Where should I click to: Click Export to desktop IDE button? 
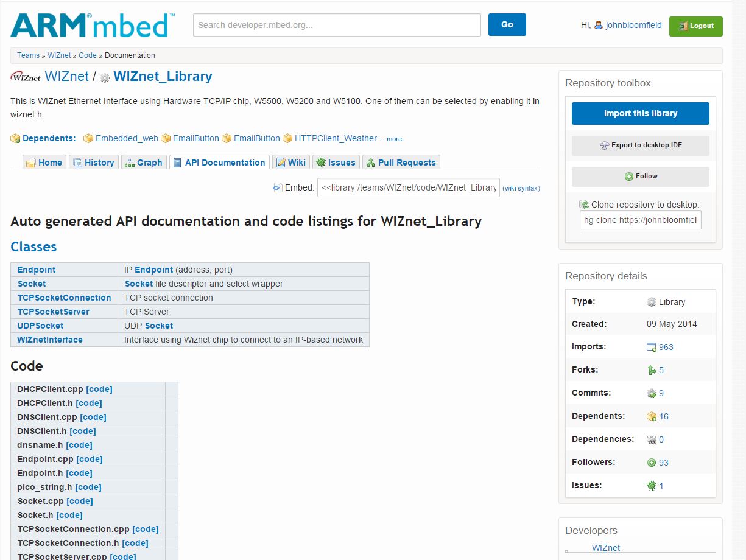click(x=640, y=145)
